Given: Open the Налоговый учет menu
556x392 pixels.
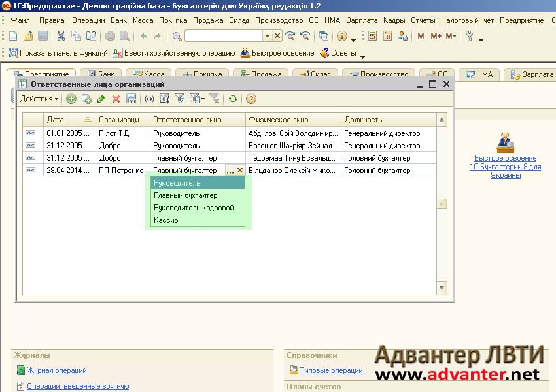Looking at the screenshot, I should point(467,20).
